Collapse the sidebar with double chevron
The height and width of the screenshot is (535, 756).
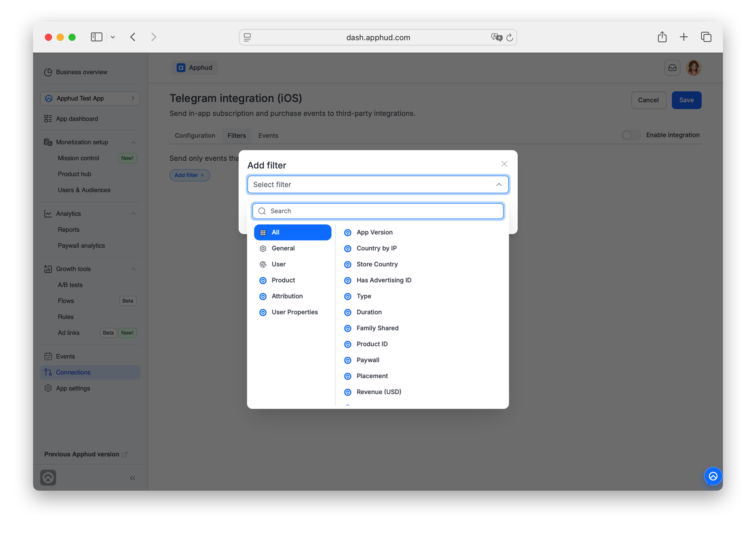133,478
